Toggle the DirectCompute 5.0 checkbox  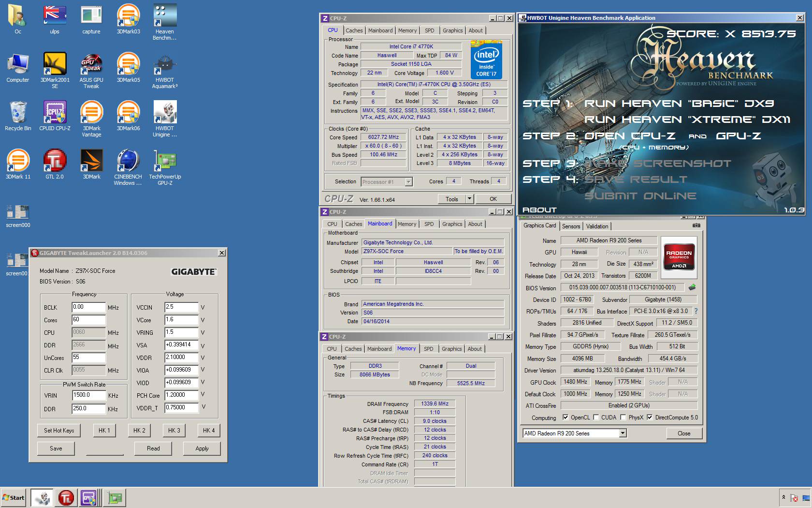650,417
